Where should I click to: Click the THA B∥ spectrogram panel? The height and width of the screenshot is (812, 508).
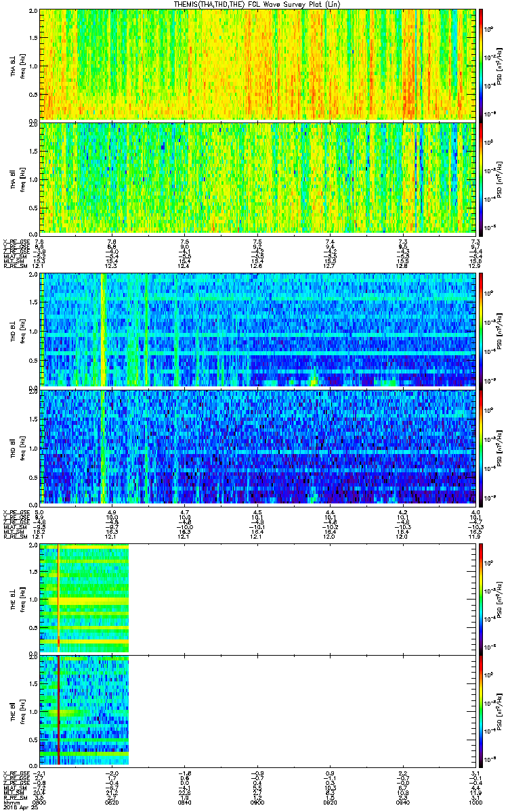(x=259, y=178)
